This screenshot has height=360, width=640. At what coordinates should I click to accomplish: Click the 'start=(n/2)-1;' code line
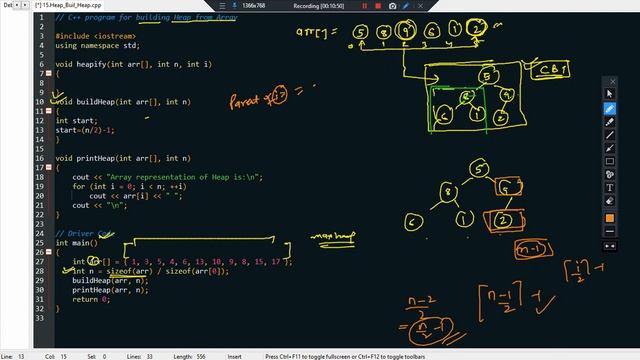(85, 130)
